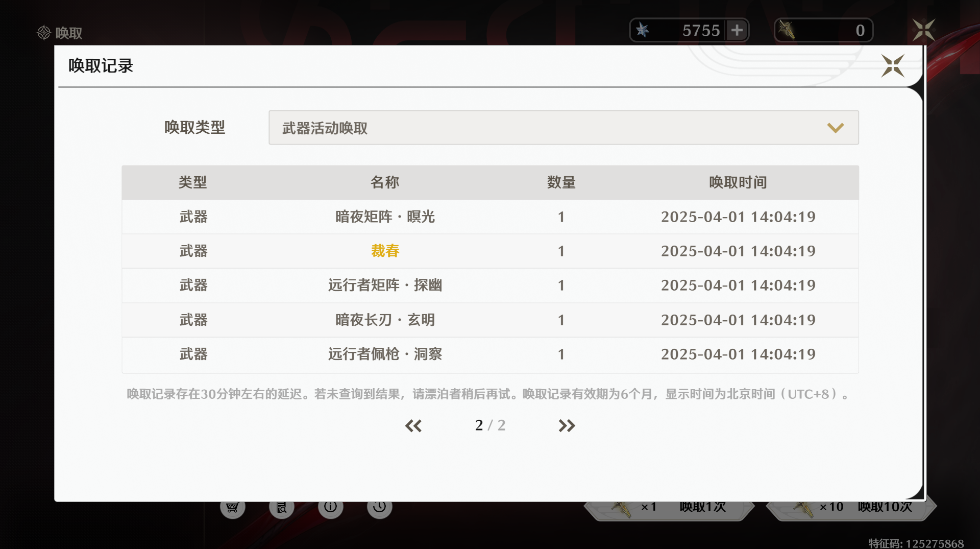980x549 pixels.
Task: Select the 武器活动唤取 combo box
Action: [563, 128]
